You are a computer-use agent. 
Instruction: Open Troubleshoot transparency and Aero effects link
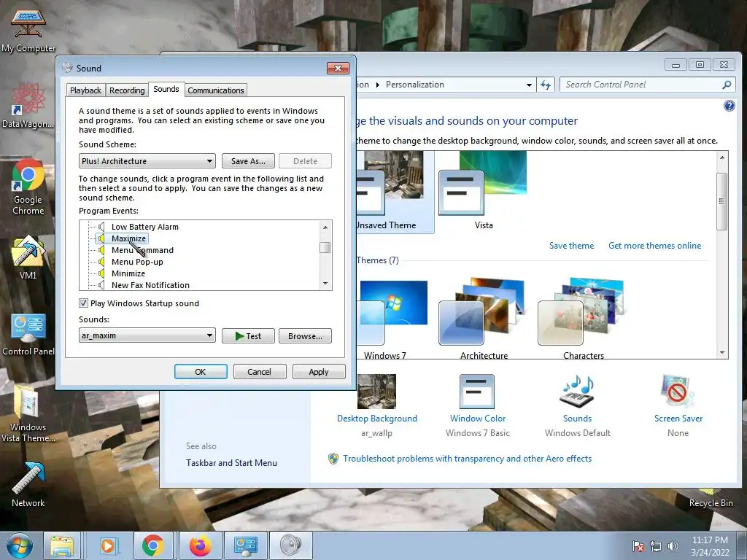[x=467, y=459]
